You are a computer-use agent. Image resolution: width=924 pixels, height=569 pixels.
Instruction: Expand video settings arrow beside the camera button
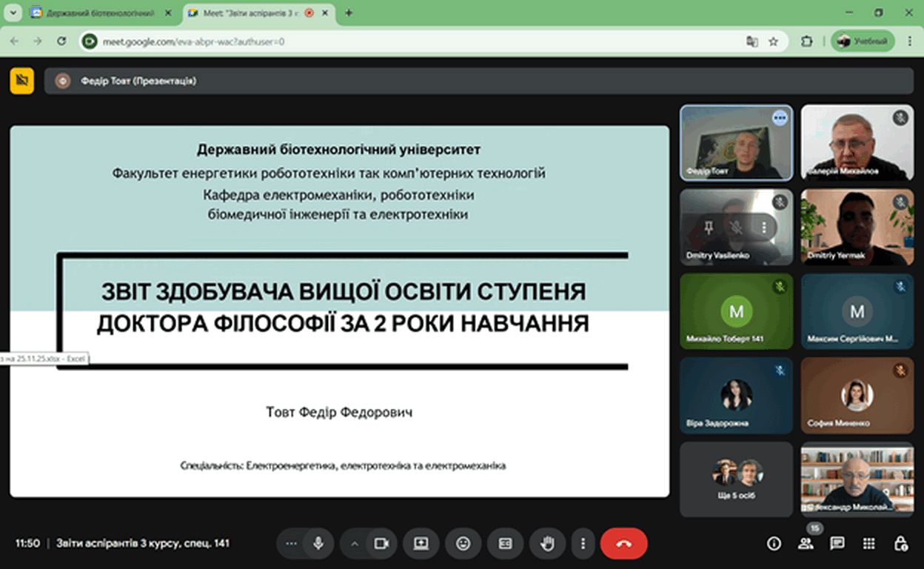tap(355, 543)
